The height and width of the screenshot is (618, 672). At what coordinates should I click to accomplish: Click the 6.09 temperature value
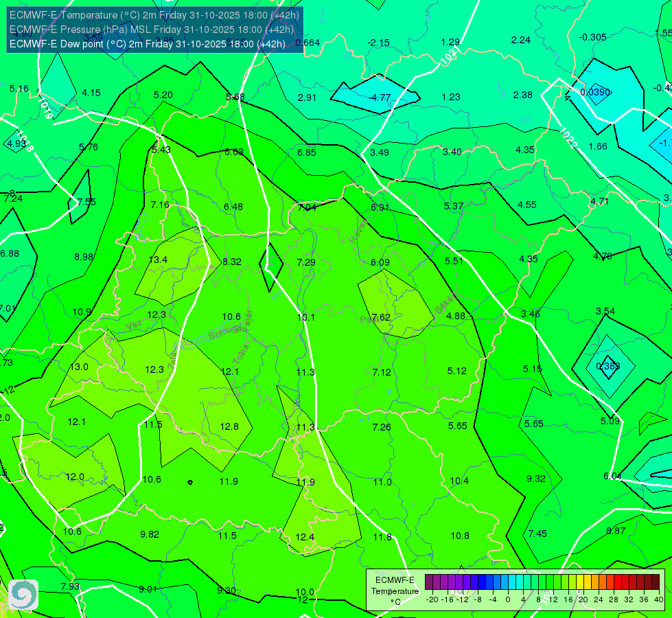380,262
